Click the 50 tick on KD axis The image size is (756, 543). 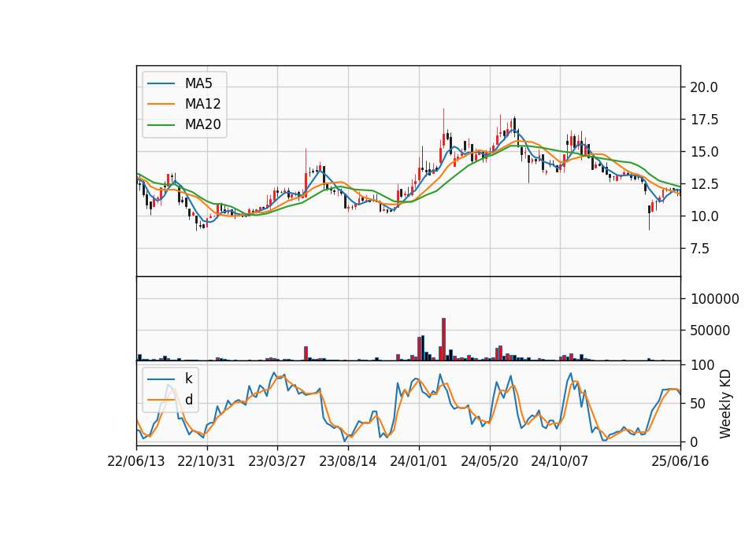699,404
